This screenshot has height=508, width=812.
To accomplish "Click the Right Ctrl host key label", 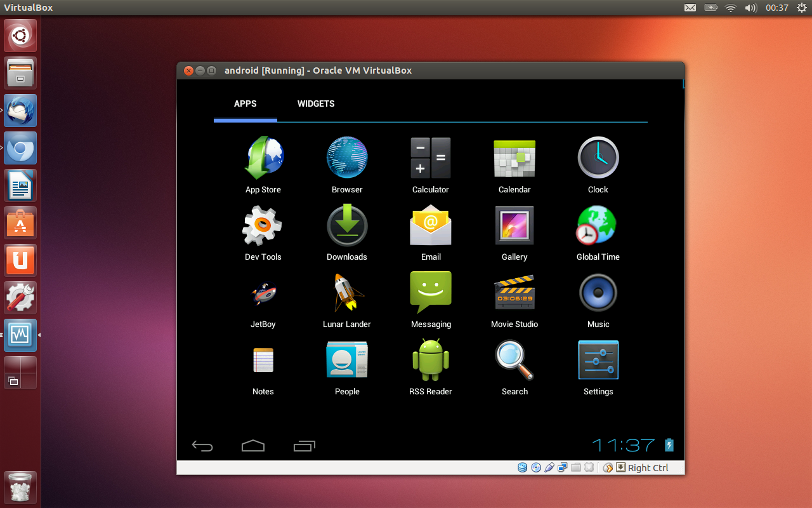I will coord(648,468).
